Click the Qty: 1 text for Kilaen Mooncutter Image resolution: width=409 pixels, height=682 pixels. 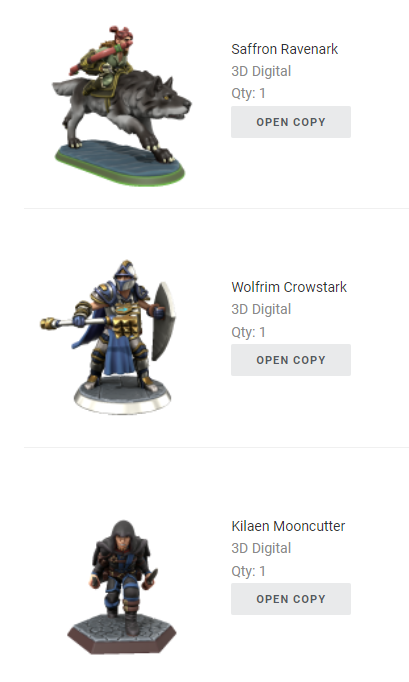coord(248,571)
